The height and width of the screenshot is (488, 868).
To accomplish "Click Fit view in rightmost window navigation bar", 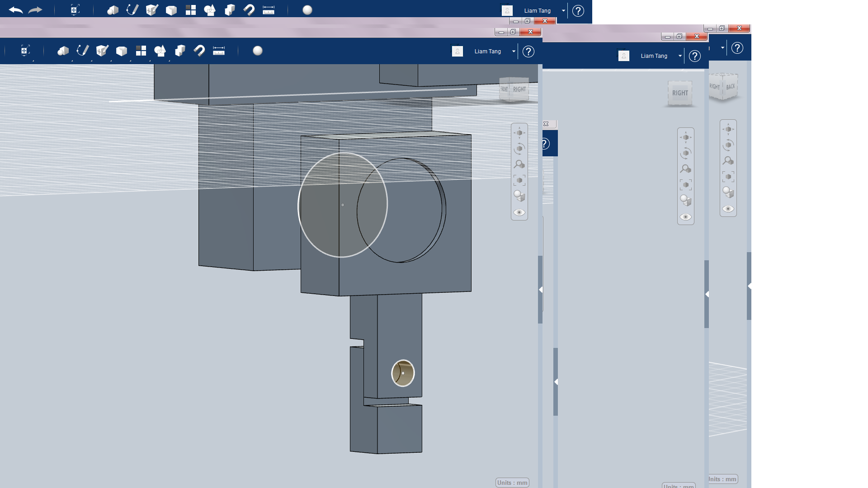I will tap(728, 177).
